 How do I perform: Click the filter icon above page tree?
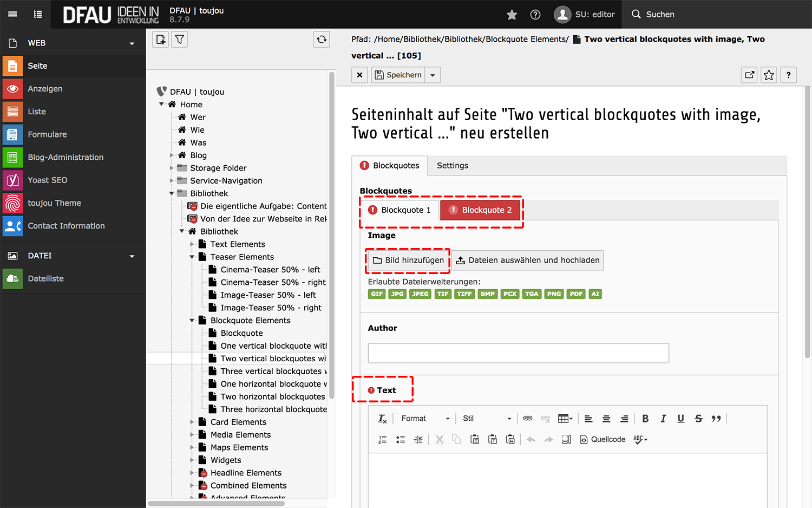click(x=180, y=40)
